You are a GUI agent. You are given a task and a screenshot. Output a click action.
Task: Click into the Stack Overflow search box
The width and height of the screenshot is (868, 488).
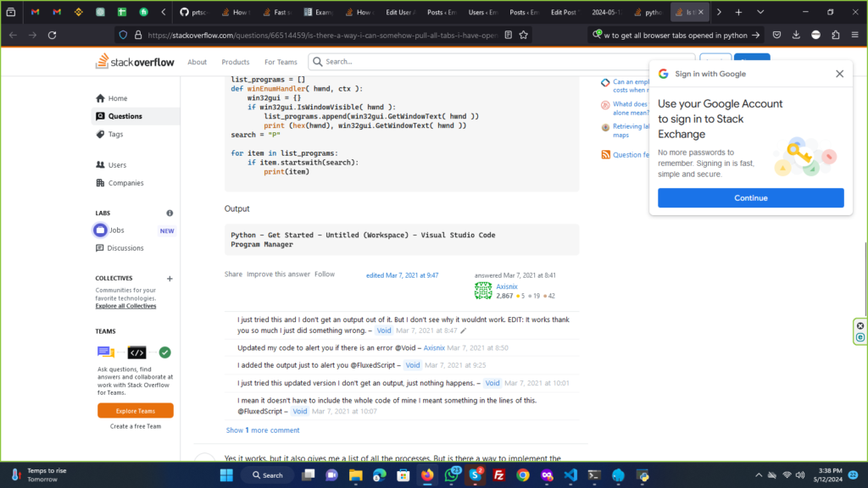[x=500, y=62]
